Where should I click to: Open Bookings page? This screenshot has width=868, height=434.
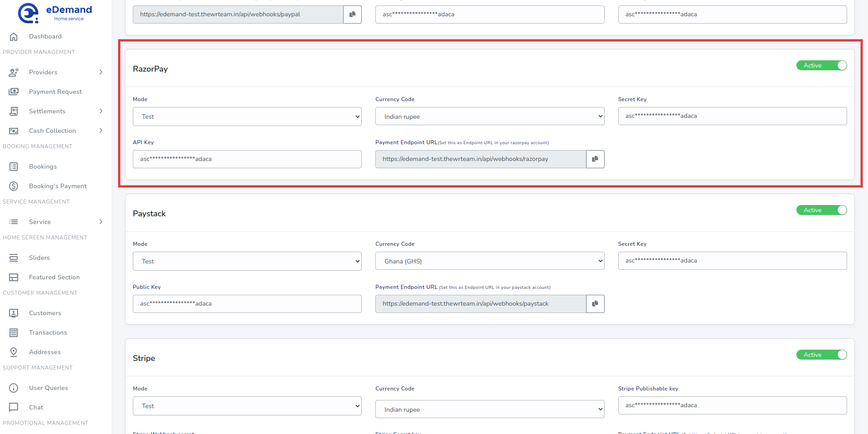43,166
